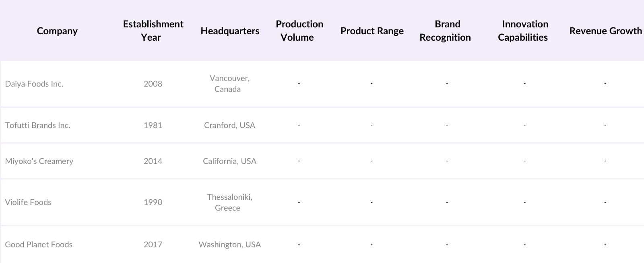
Task: Click the Production Volume column header
Action: coord(299,31)
